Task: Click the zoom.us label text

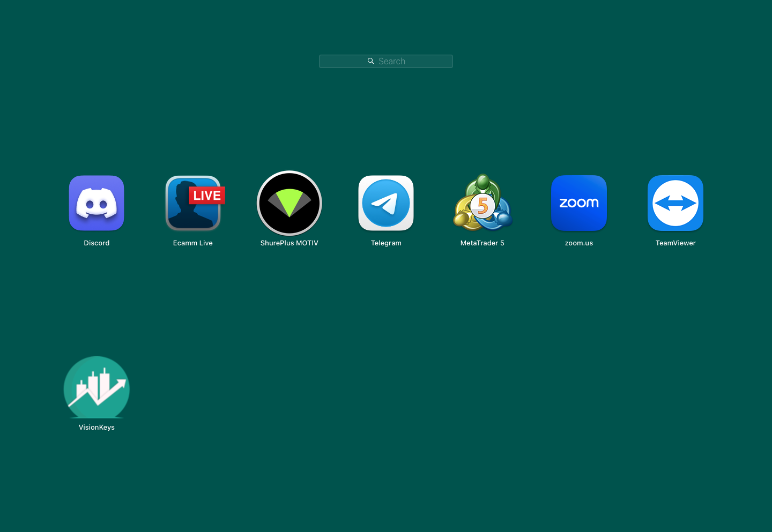Action: pos(579,243)
